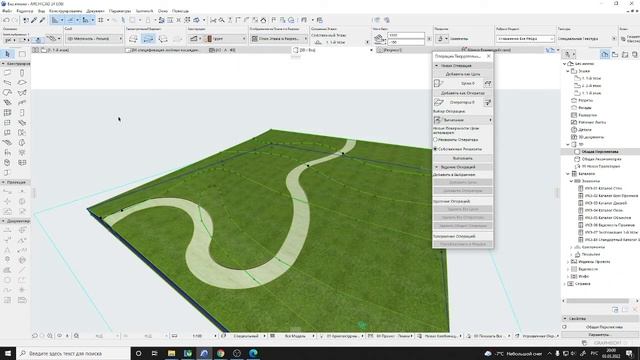Click the Trim scissors icon in toolbar
The image size is (640, 360).
pos(213,20)
